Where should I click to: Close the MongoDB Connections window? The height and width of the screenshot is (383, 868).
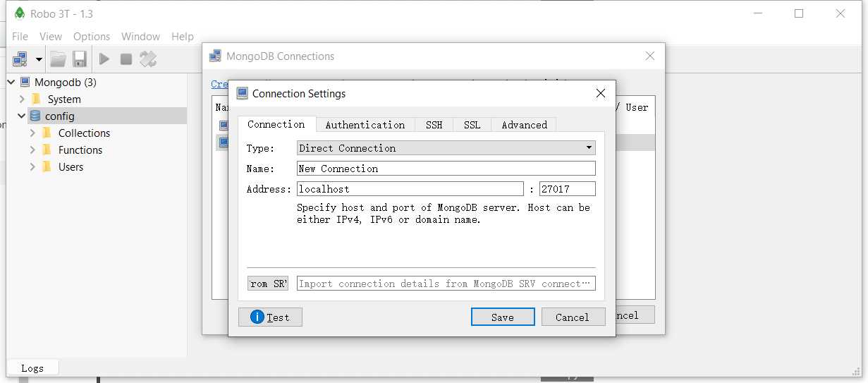pos(650,56)
